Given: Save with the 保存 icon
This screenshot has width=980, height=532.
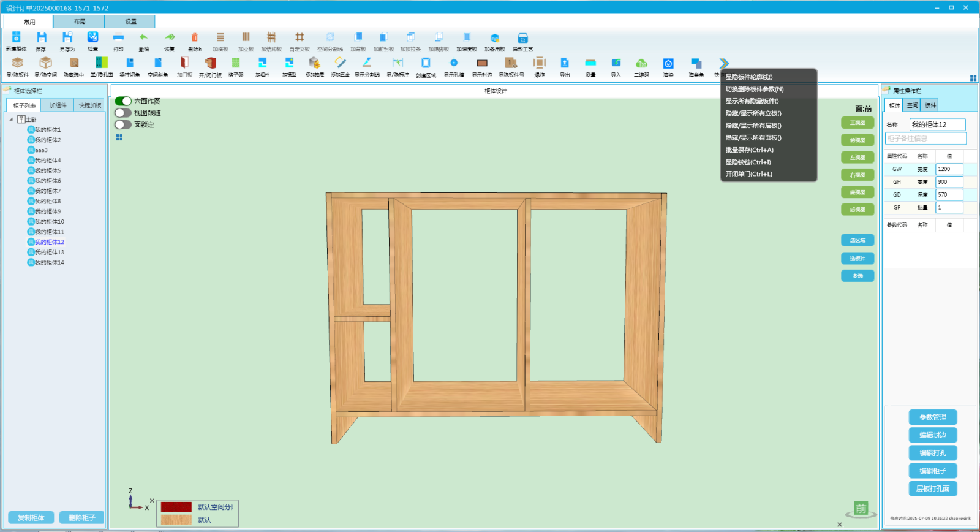Looking at the screenshot, I should pyautogui.click(x=41, y=38).
